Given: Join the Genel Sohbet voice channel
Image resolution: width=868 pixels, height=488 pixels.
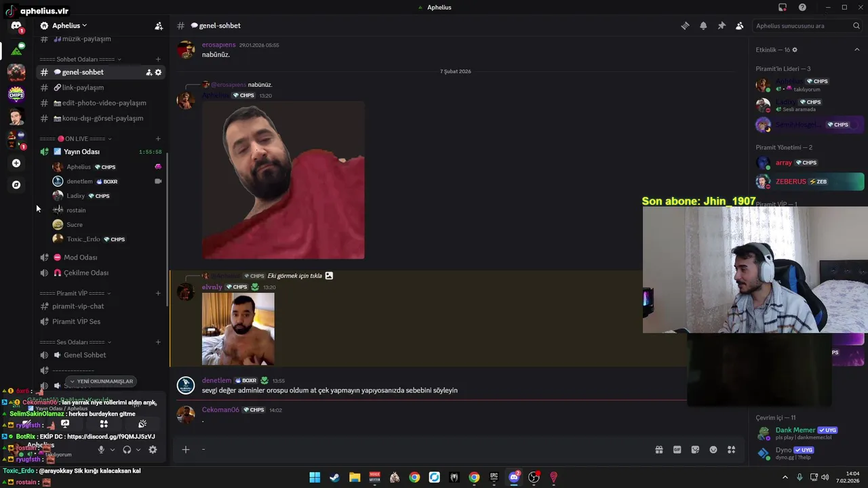Looking at the screenshot, I should tap(102, 355).
